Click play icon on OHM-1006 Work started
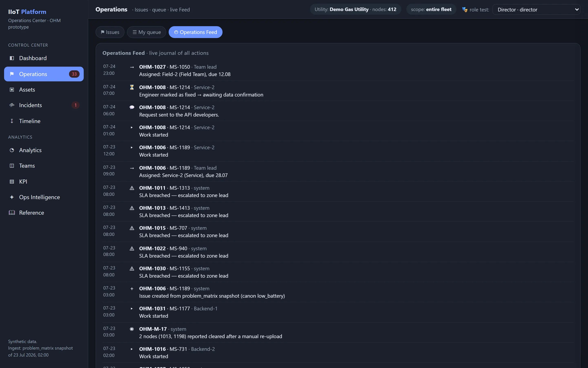The width and height of the screenshot is (588, 368). pos(132,147)
